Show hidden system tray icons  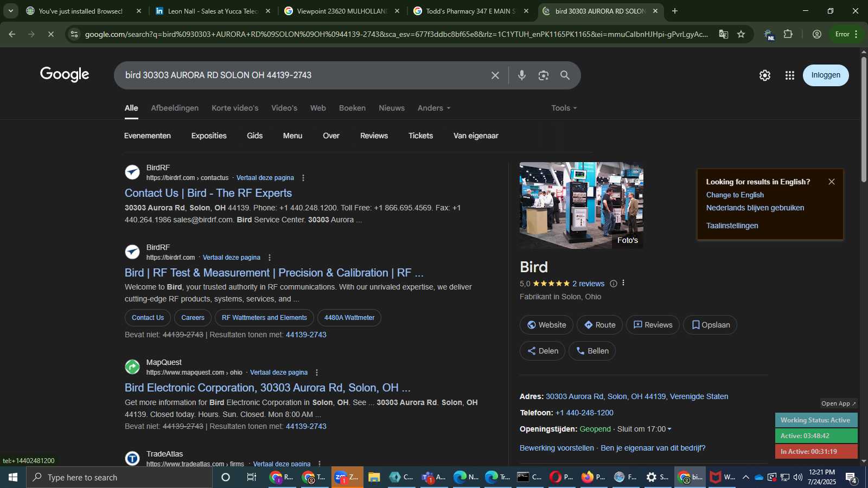point(746,477)
